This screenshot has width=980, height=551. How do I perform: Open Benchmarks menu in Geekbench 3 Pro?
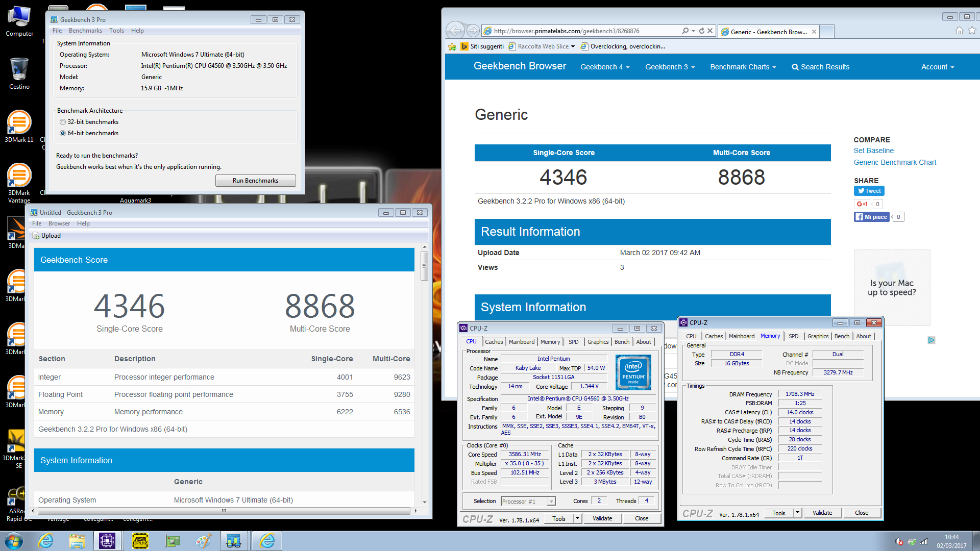pyautogui.click(x=85, y=31)
